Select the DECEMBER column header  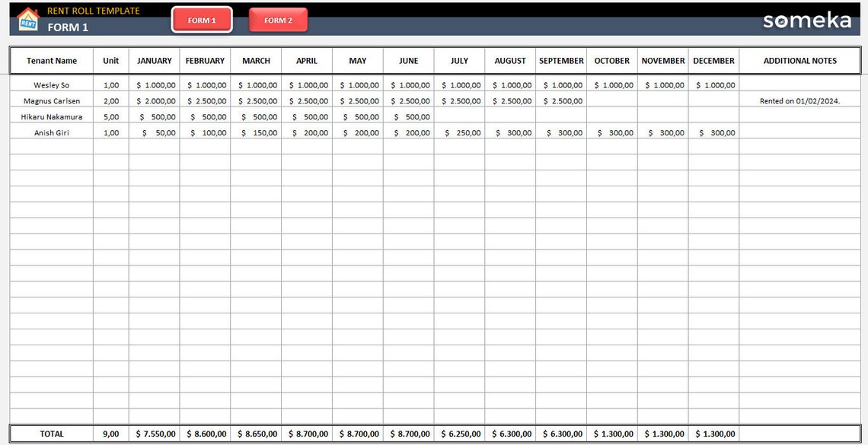(x=713, y=60)
